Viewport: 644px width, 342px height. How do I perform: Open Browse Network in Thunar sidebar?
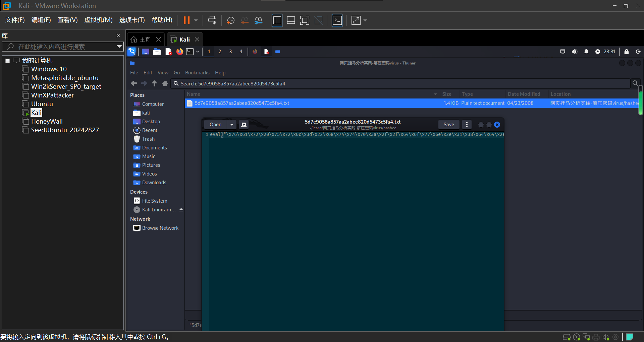point(160,228)
